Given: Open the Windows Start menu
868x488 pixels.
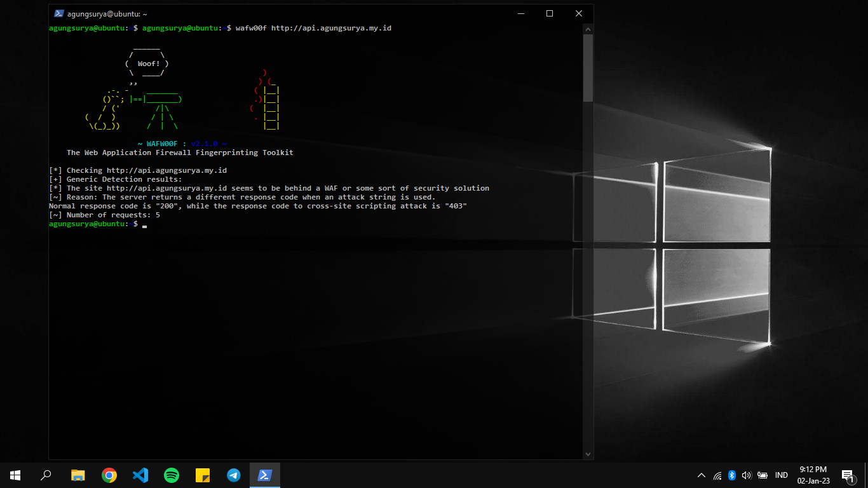Looking at the screenshot, I should coord(15,475).
